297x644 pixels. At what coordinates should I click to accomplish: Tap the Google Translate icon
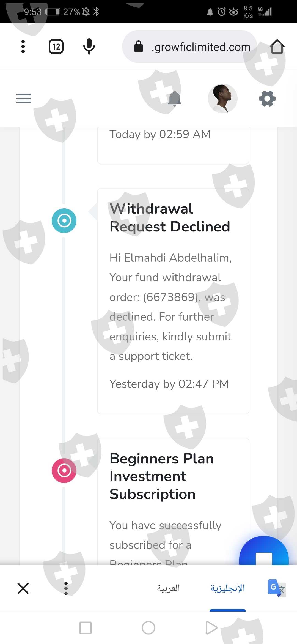[x=277, y=588]
